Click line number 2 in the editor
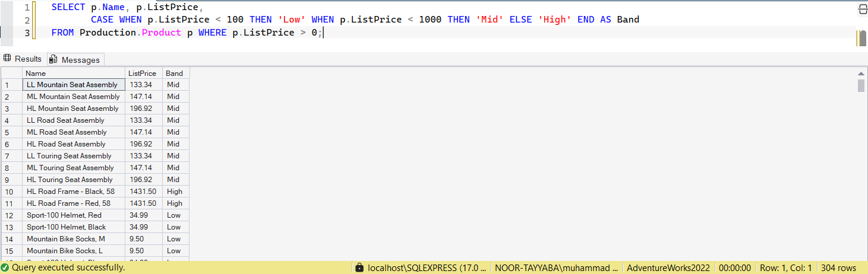The width and height of the screenshot is (868, 274). click(x=27, y=20)
